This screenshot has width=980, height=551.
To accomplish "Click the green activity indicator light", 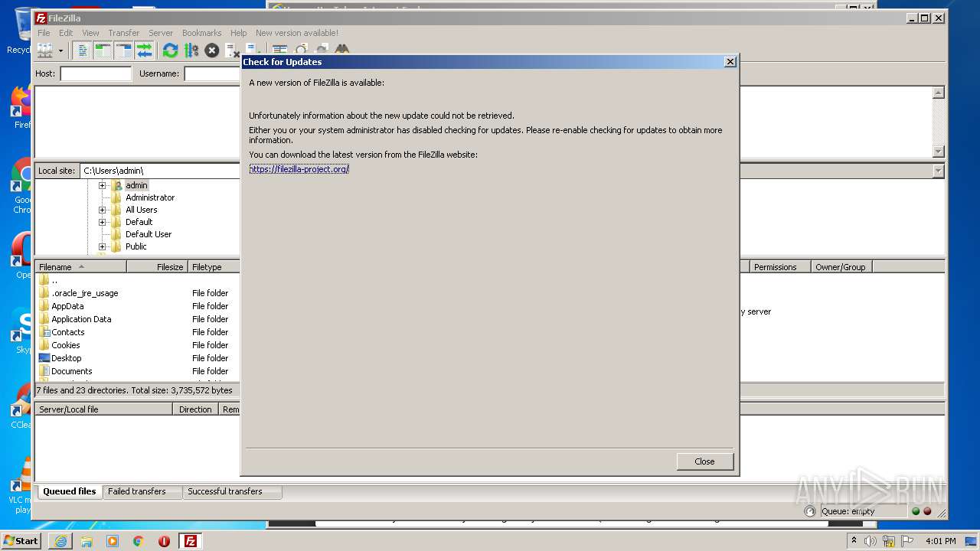I will tap(916, 511).
